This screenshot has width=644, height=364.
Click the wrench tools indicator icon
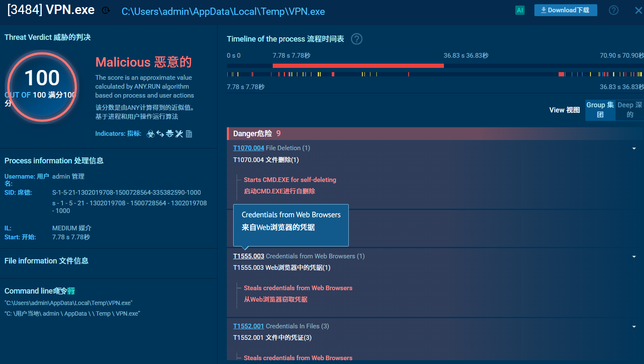(x=179, y=134)
